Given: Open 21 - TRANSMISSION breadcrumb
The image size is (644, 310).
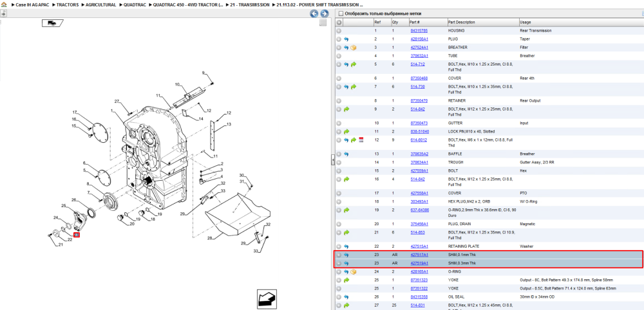Looking at the screenshot, I should coord(250,5).
